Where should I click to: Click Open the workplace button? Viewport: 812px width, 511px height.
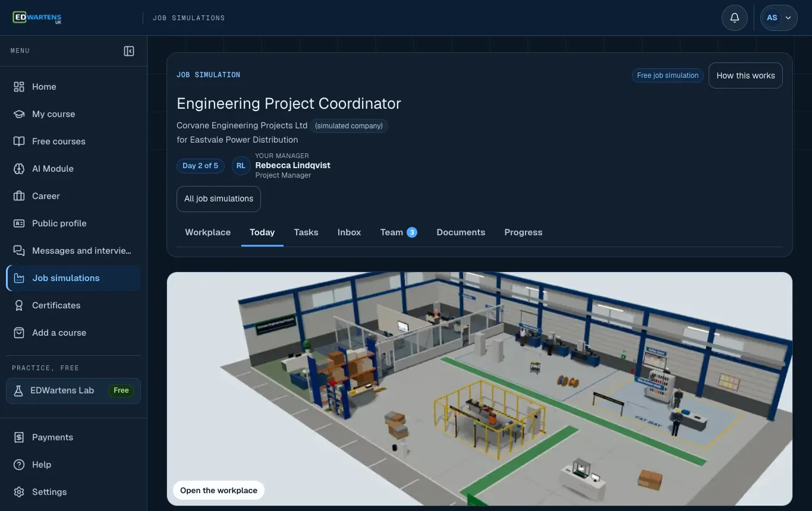point(219,490)
